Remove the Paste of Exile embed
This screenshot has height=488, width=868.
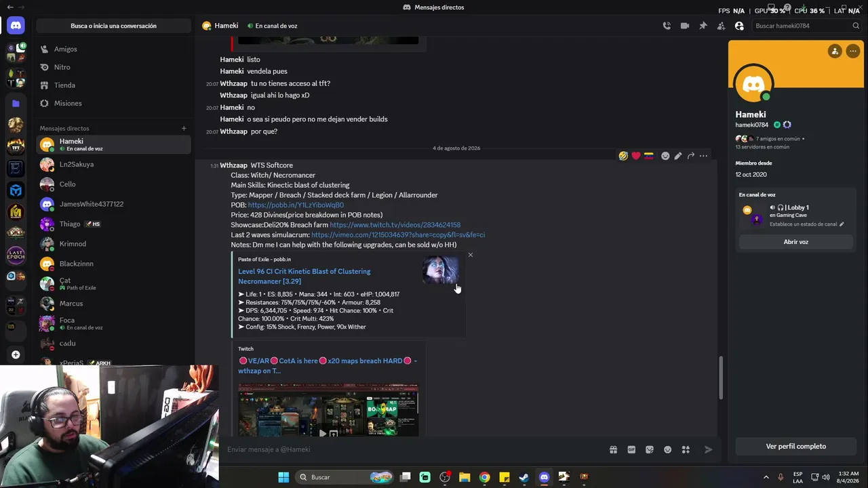(x=471, y=255)
